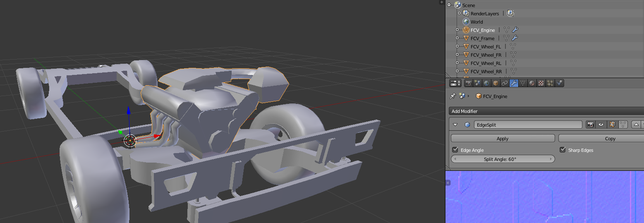Open the Scene properties tab
Screen dimensions: 644x223
[x=478, y=83]
